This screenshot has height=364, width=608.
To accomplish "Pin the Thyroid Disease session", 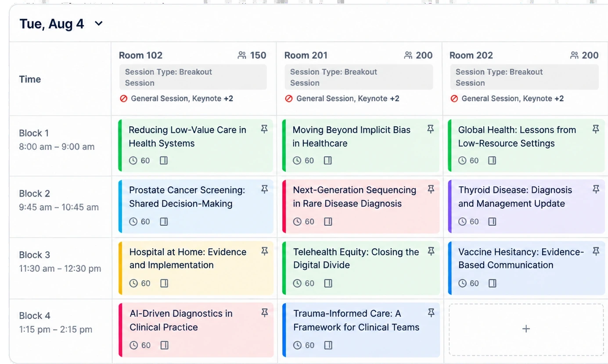I will pos(596,189).
